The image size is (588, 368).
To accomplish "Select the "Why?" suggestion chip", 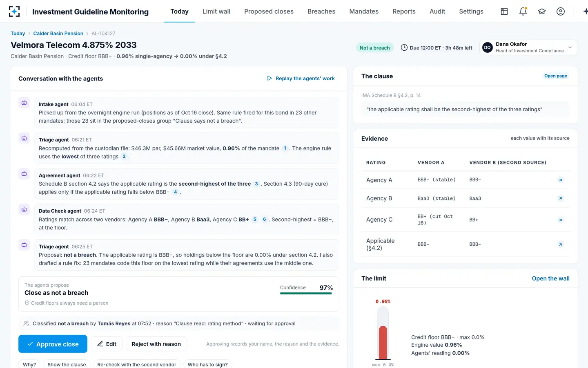I will click(x=29, y=364).
